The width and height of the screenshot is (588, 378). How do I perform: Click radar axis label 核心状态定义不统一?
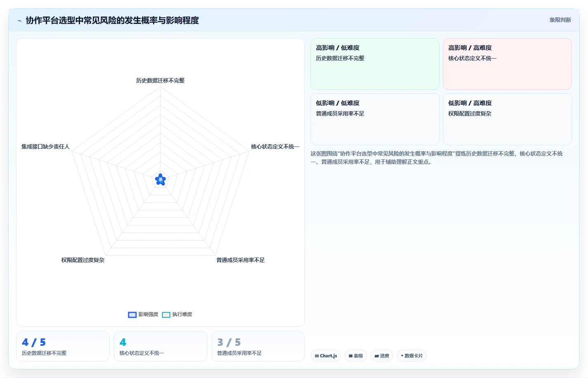click(x=275, y=146)
